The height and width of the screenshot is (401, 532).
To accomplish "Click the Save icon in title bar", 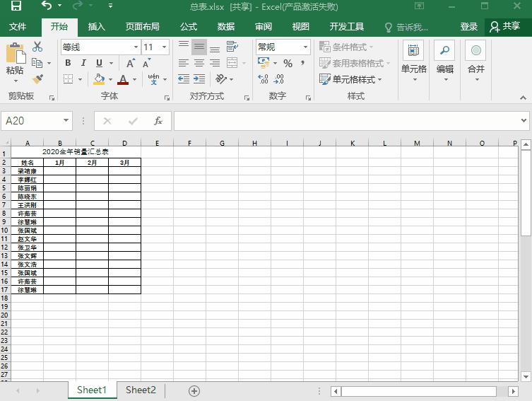I will (x=16, y=6).
